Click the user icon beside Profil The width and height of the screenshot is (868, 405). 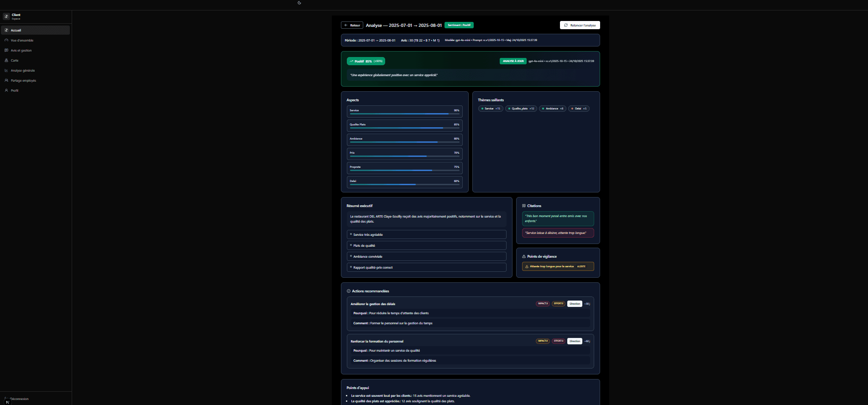point(6,90)
